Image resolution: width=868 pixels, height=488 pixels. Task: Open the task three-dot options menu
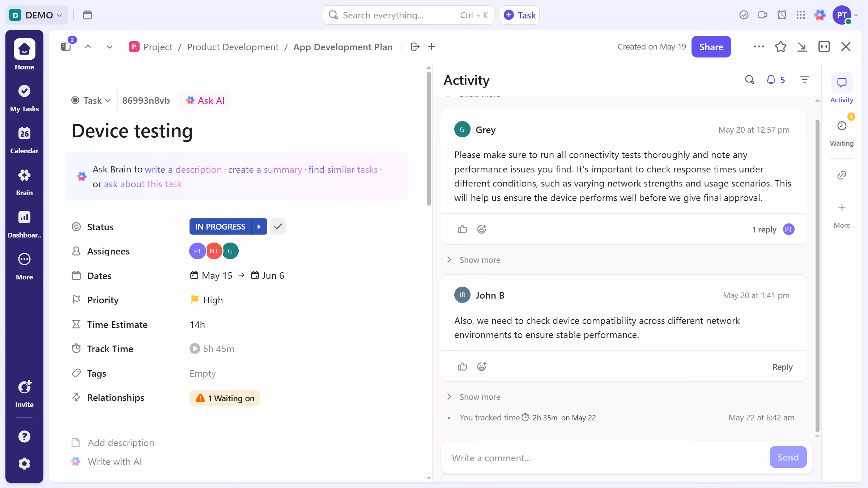[759, 47]
